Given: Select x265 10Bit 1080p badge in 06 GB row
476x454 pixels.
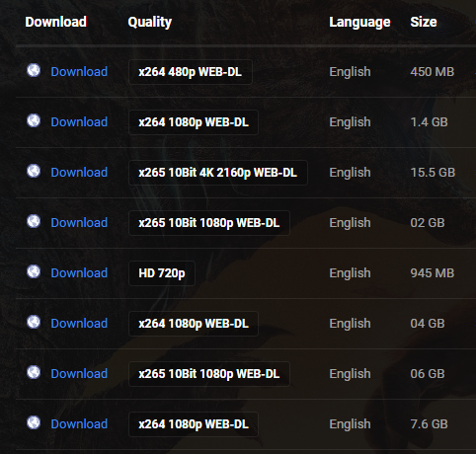Looking at the screenshot, I should click(209, 374).
